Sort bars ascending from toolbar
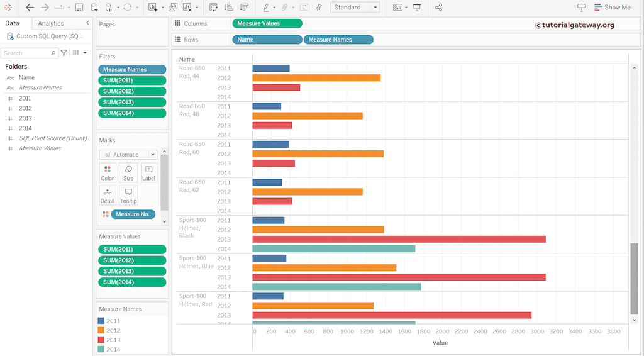 (x=228, y=8)
